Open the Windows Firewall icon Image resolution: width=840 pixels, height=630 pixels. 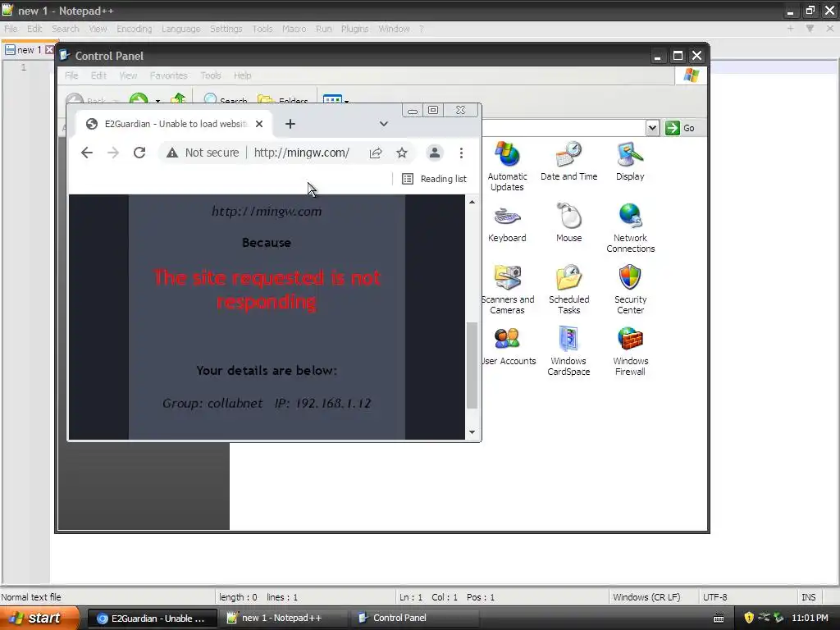[x=630, y=351]
